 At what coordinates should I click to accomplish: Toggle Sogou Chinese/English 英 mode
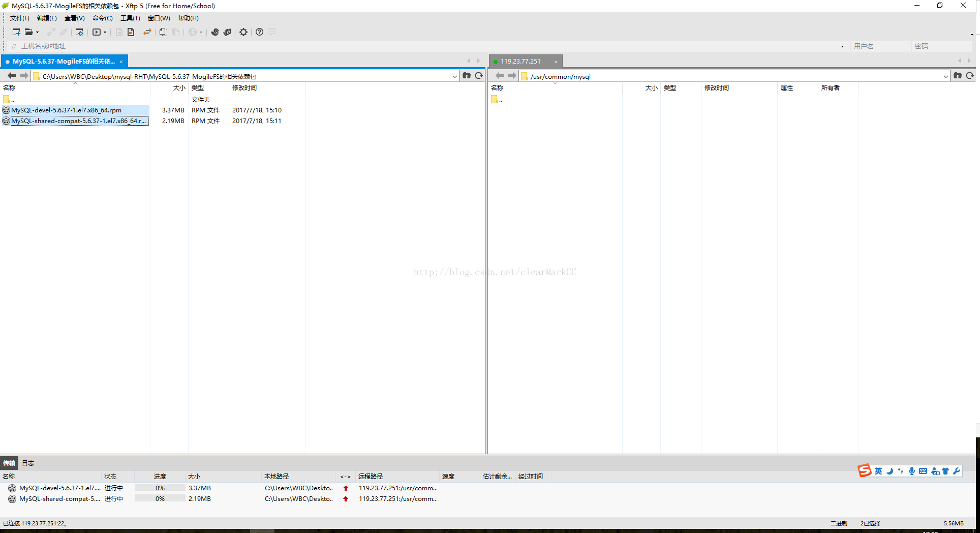pos(878,471)
